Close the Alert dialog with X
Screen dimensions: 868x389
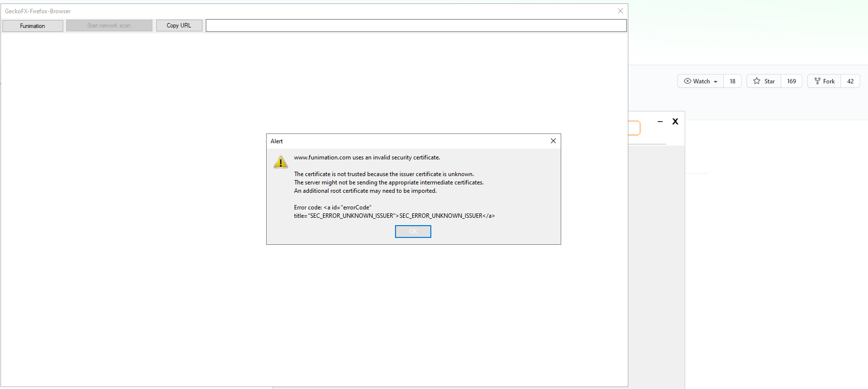[x=553, y=141]
